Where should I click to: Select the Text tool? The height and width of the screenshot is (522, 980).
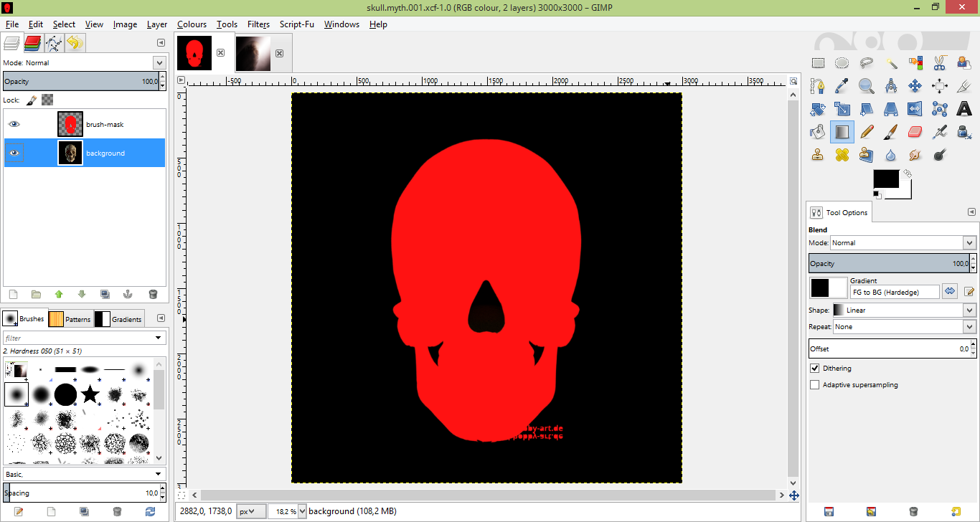[964, 109]
